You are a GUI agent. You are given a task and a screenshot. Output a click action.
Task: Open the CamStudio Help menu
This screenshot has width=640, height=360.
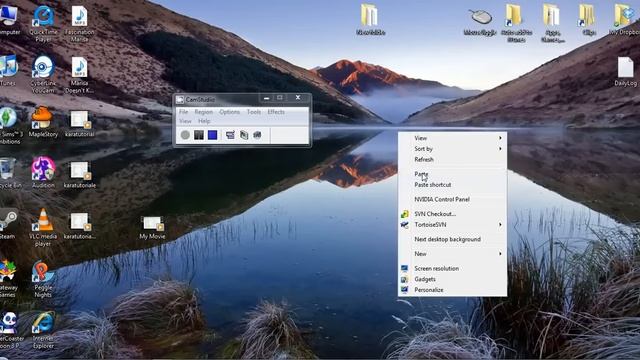pos(204,121)
